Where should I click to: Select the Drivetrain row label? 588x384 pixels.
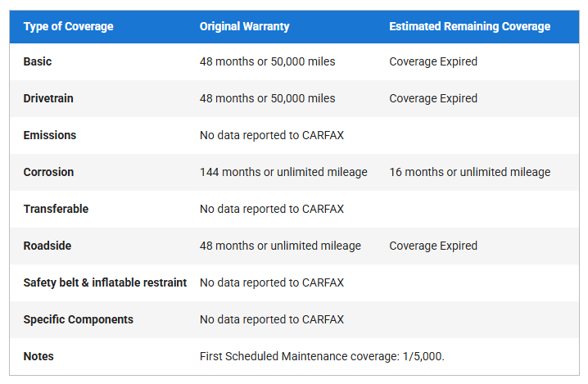click(48, 98)
